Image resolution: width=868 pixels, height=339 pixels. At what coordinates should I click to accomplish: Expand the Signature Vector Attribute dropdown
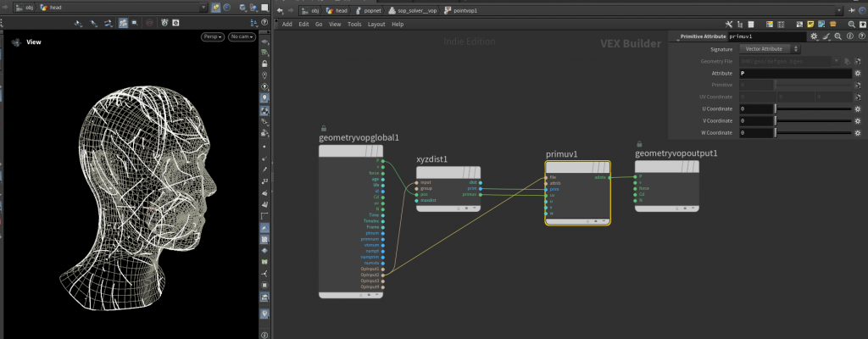coord(770,49)
